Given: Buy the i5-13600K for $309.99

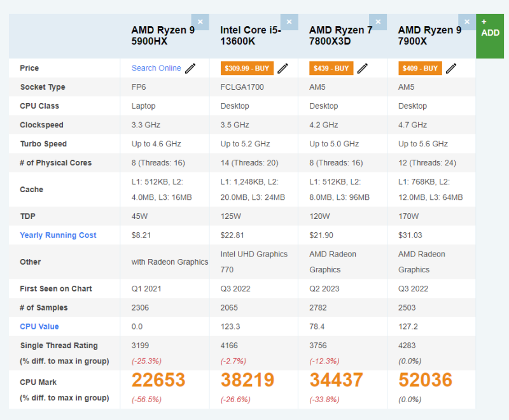Looking at the screenshot, I should [x=247, y=68].
